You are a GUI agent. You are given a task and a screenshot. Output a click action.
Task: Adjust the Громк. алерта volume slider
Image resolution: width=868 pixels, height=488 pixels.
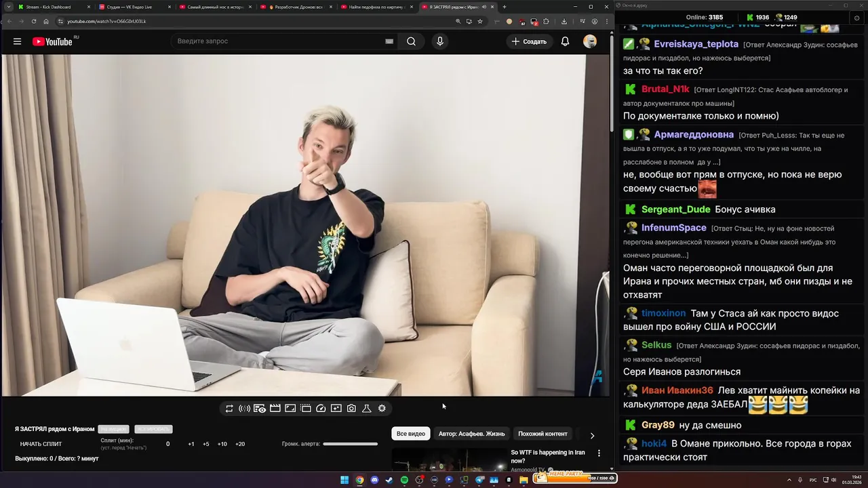tap(350, 444)
